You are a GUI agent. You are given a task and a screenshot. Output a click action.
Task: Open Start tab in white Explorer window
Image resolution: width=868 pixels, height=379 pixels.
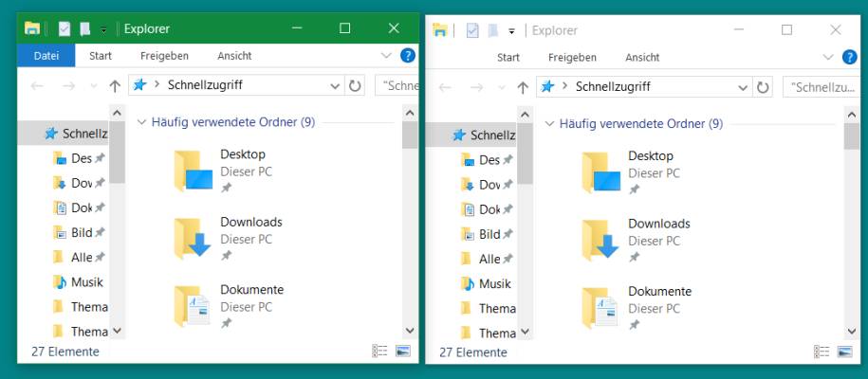(x=508, y=58)
